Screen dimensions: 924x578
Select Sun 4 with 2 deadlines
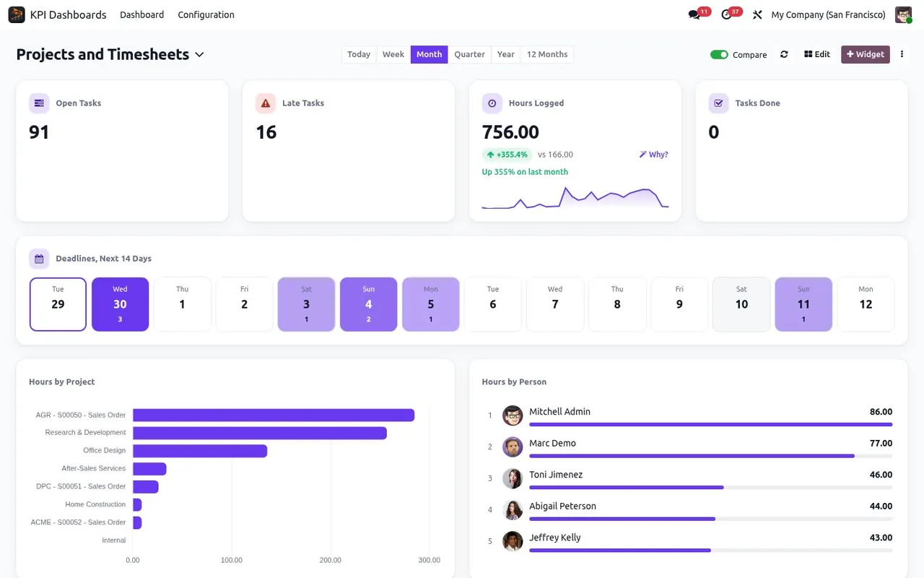pos(368,304)
